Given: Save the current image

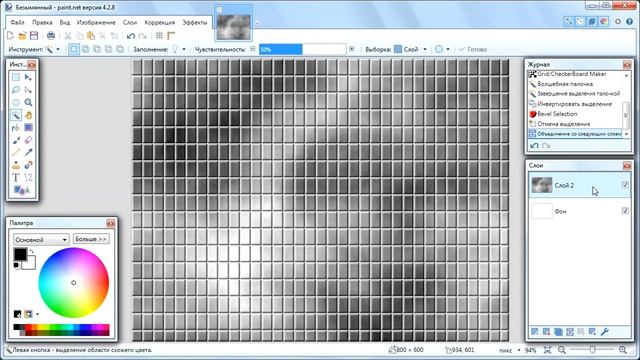Looking at the screenshot, I should tap(34, 36).
